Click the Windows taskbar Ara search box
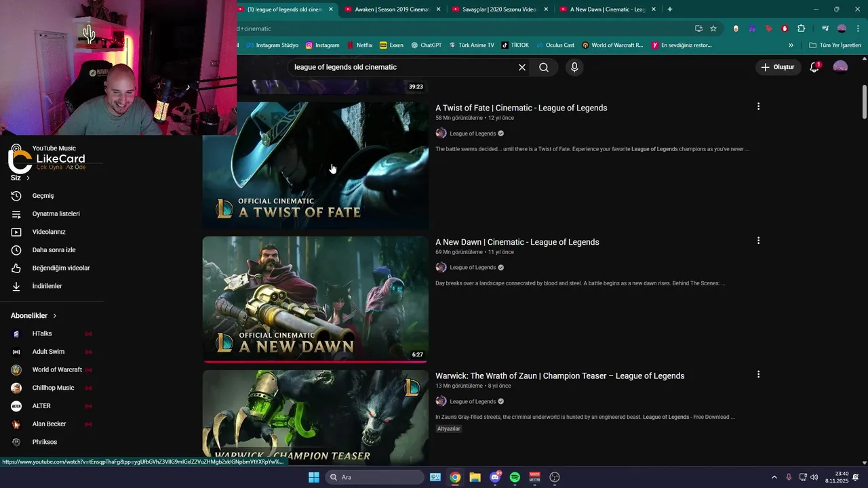This screenshot has height=488, width=868. [x=374, y=477]
